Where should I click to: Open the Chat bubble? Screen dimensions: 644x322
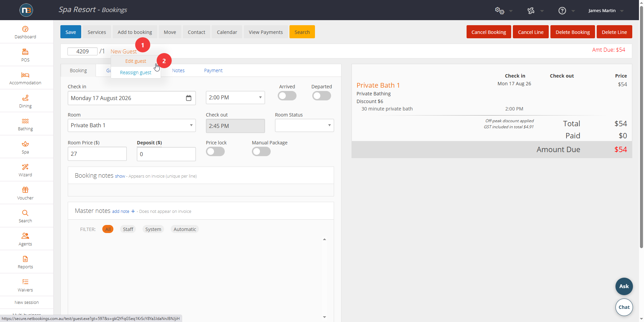[624, 307]
